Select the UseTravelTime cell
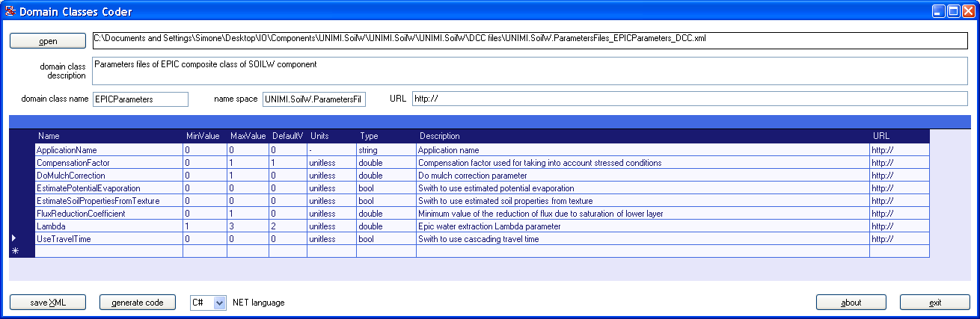 tap(109, 239)
